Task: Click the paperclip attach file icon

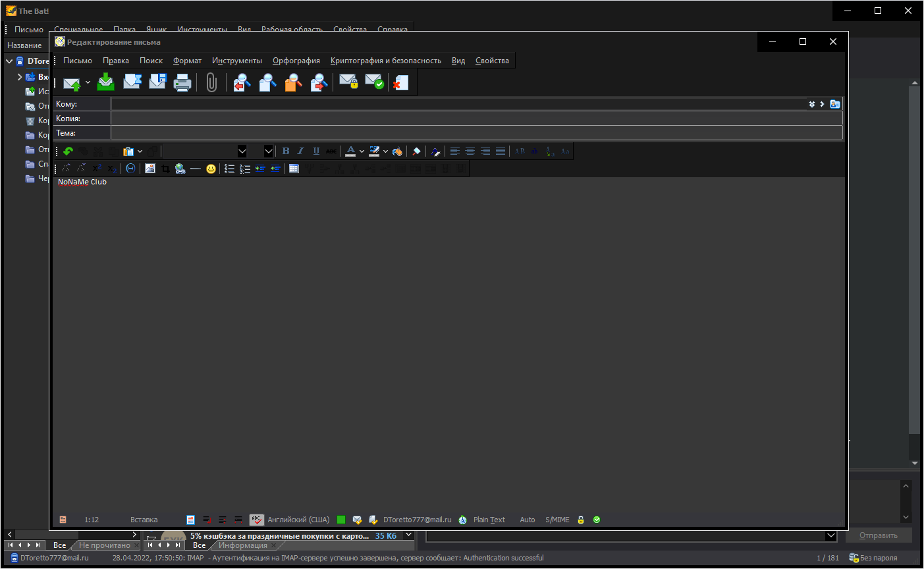Action: tap(211, 82)
